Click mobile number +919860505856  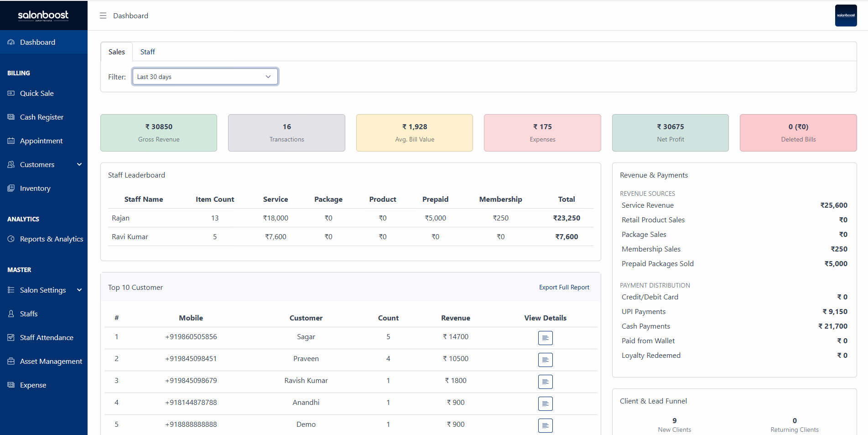pos(191,337)
